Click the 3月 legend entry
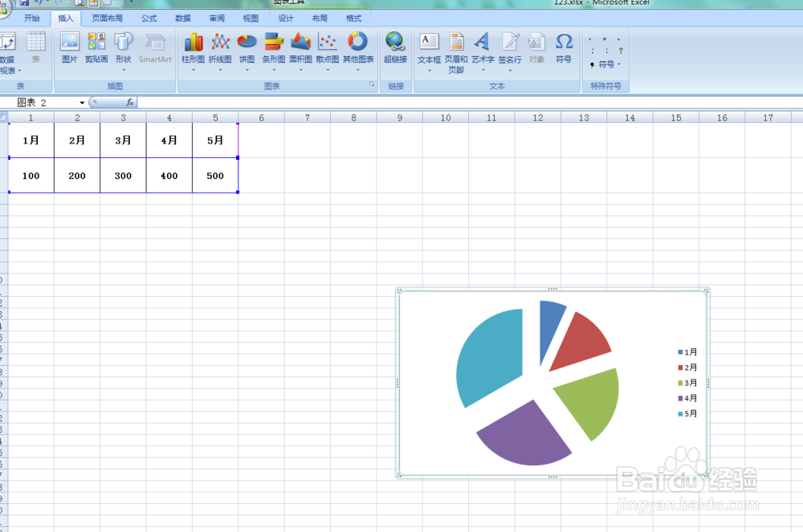The width and height of the screenshot is (803, 532). tap(687, 383)
